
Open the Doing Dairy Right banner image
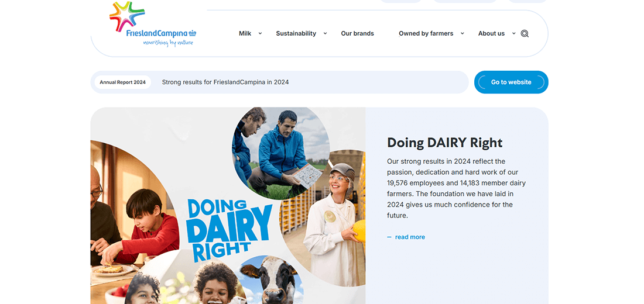(228, 206)
